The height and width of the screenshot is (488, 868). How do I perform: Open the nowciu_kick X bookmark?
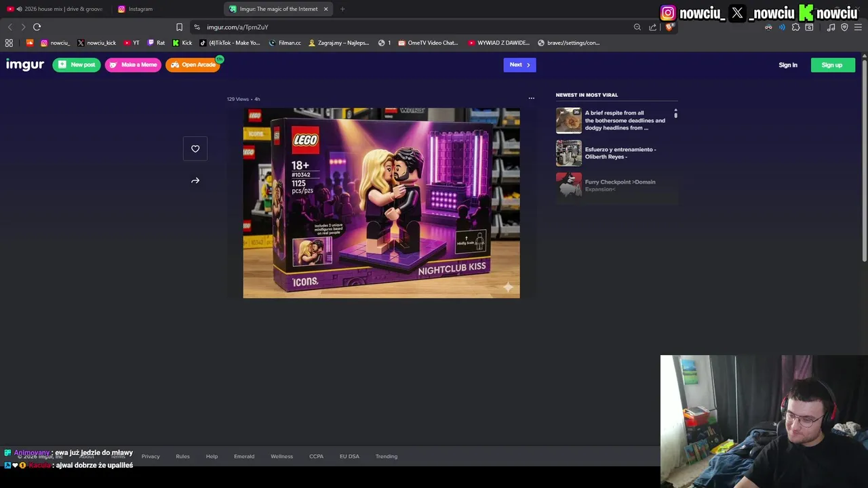pos(96,43)
